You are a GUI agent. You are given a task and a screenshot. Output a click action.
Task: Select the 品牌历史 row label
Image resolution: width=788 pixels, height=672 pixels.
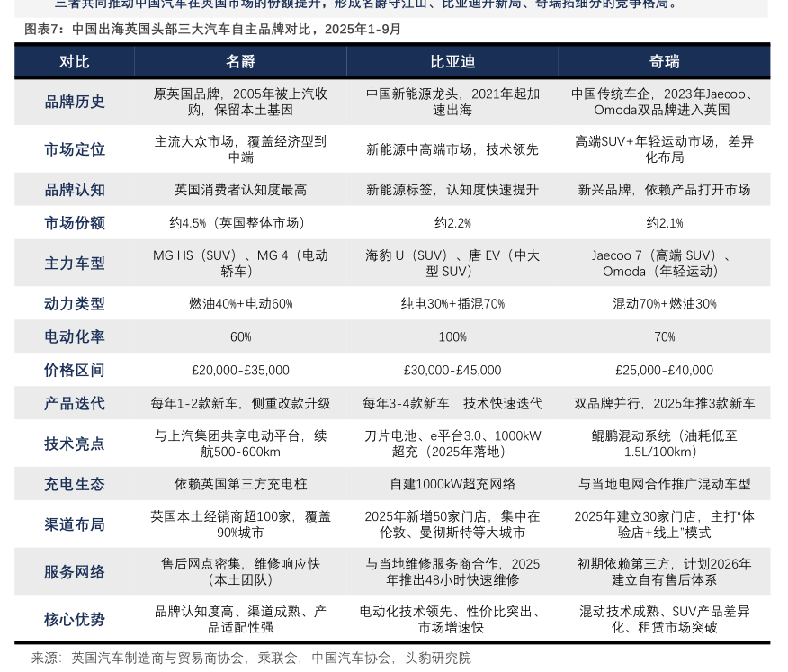click(75, 102)
